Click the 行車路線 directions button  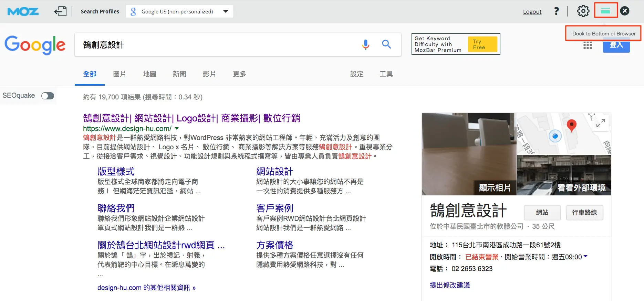click(584, 213)
